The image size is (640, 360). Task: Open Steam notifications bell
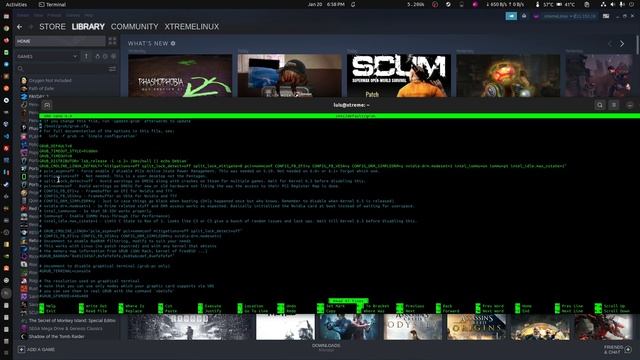click(524, 16)
